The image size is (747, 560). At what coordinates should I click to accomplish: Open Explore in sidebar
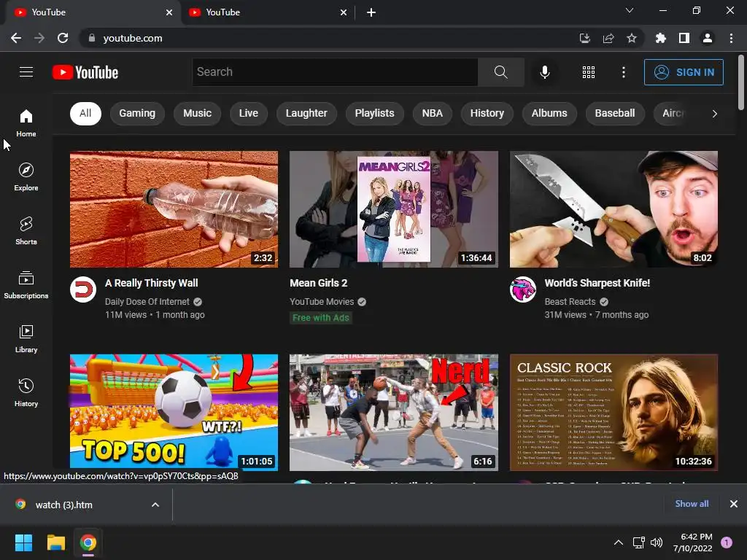pos(26,177)
